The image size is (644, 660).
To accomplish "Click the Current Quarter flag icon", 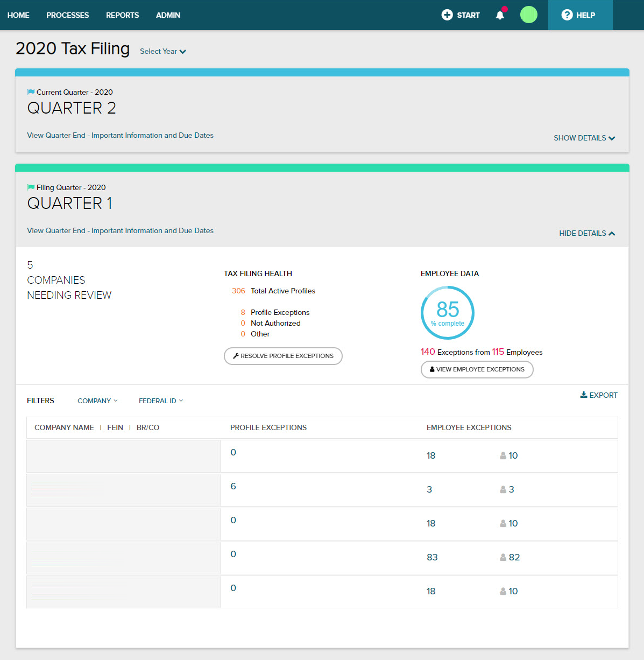I will click(x=31, y=92).
